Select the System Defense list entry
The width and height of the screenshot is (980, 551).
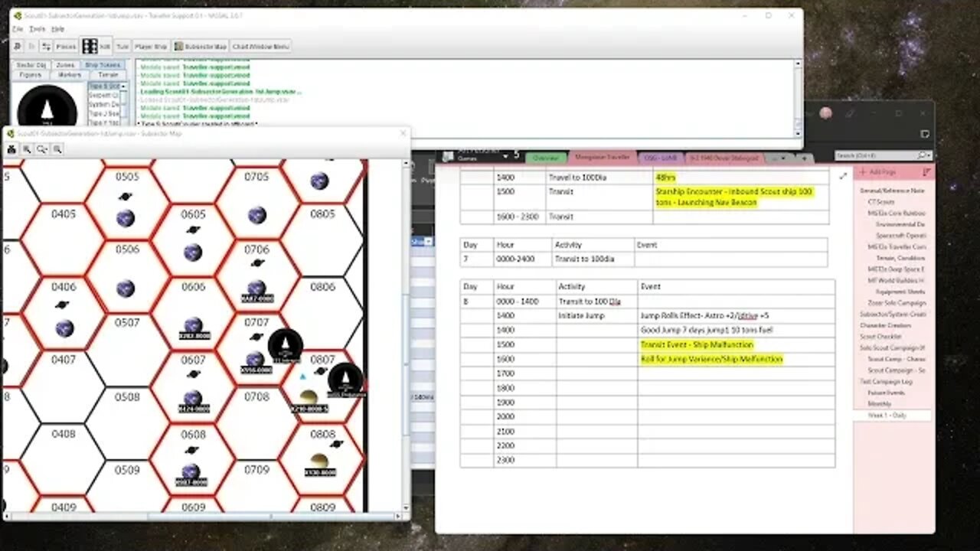pyautogui.click(x=103, y=105)
